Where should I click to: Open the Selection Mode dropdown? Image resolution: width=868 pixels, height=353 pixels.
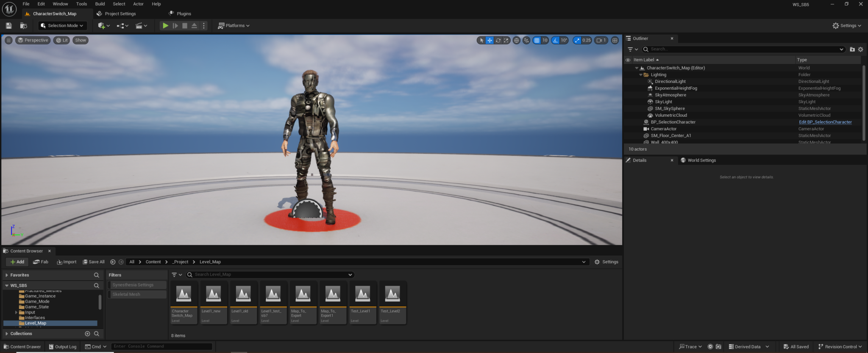pyautogui.click(x=62, y=25)
